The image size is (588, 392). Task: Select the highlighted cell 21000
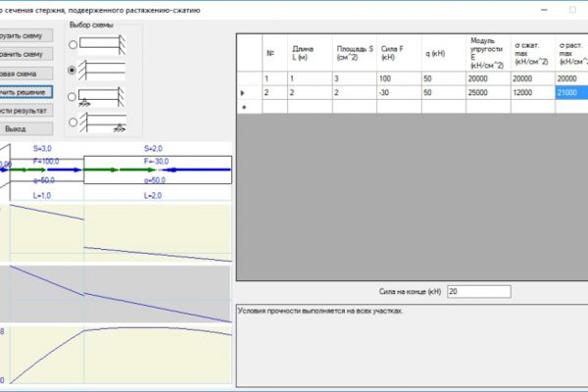(571, 93)
